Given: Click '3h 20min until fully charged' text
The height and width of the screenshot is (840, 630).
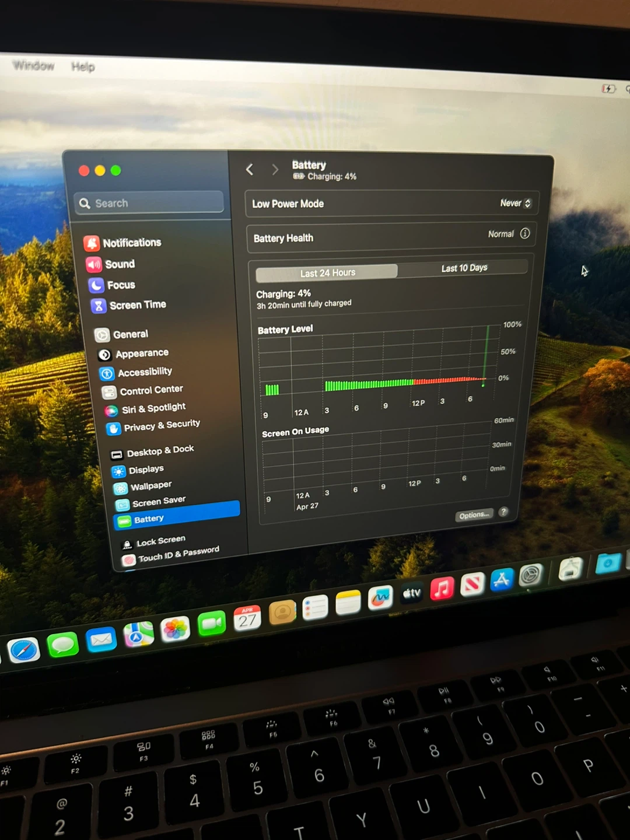Looking at the screenshot, I should click(304, 304).
